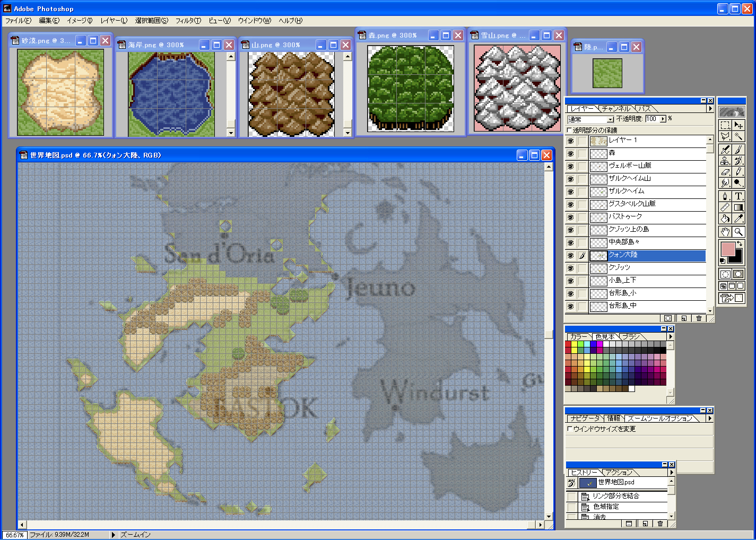The image size is (756, 540).
Task: Hide the ヴェルボー山脈 layer
Action: click(x=570, y=167)
